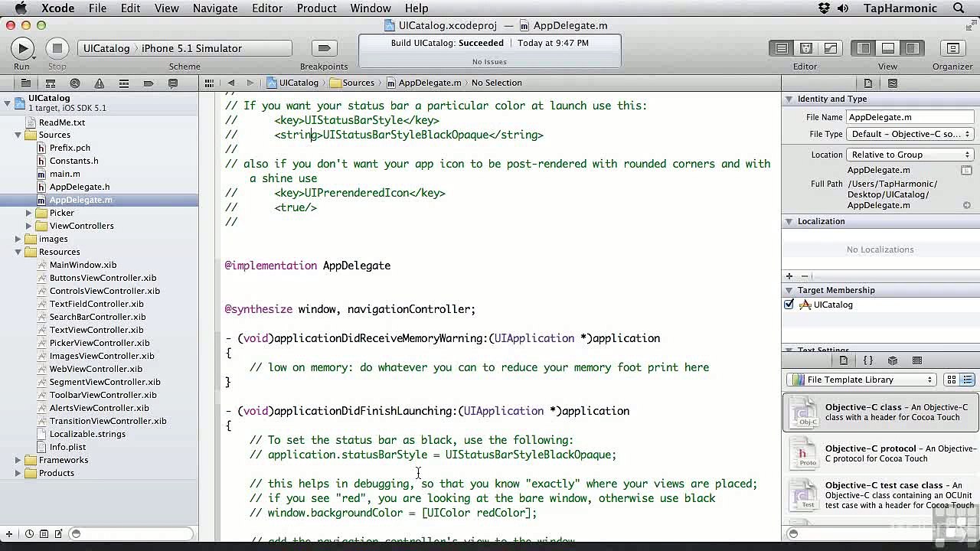
Task: Expand the ViewControllers group
Action: pyautogui.click(x=28, y=226)
